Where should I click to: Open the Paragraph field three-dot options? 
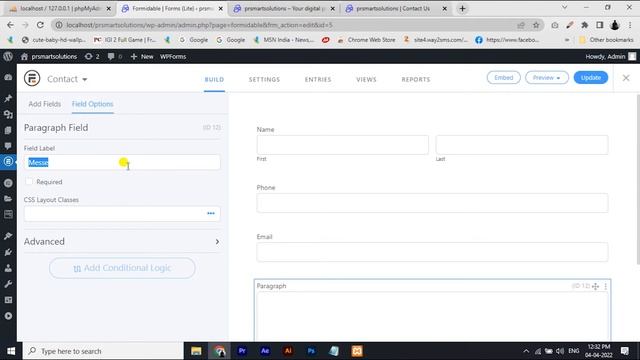point(605,286)
